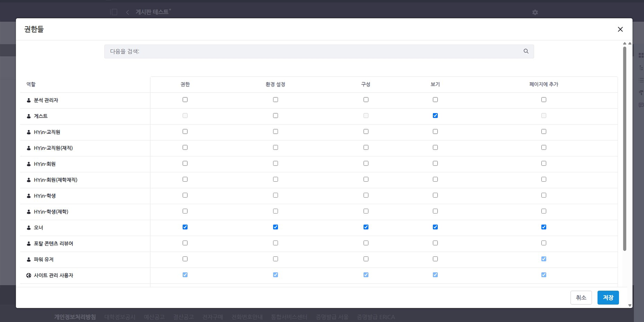The image size is (644, 322).
Task: Uncheck 보기 permission for 게스트
Action: (x=435, y=116)
